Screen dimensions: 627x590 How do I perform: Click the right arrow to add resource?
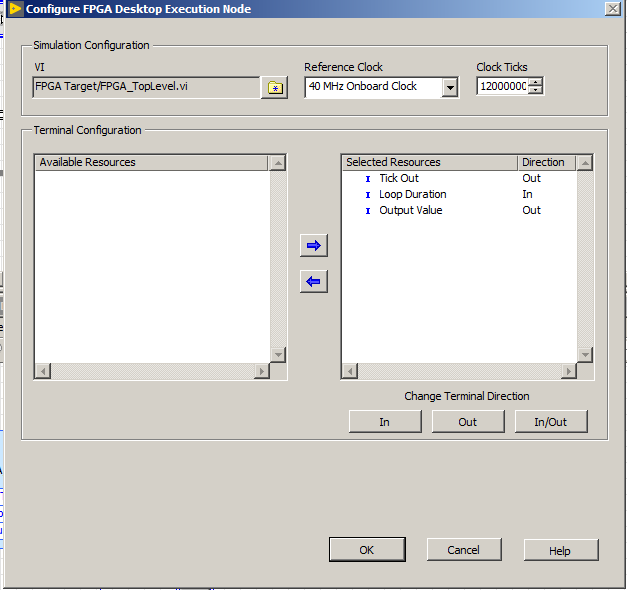pos(314,245)
